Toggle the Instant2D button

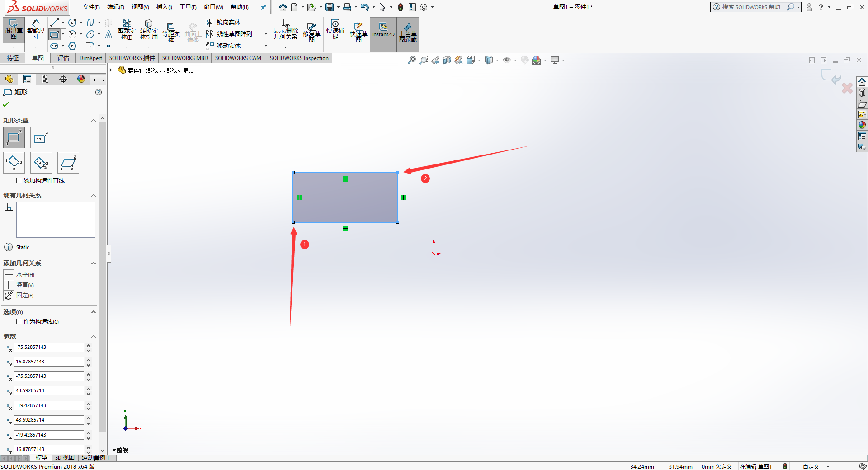tap(383, 34)
